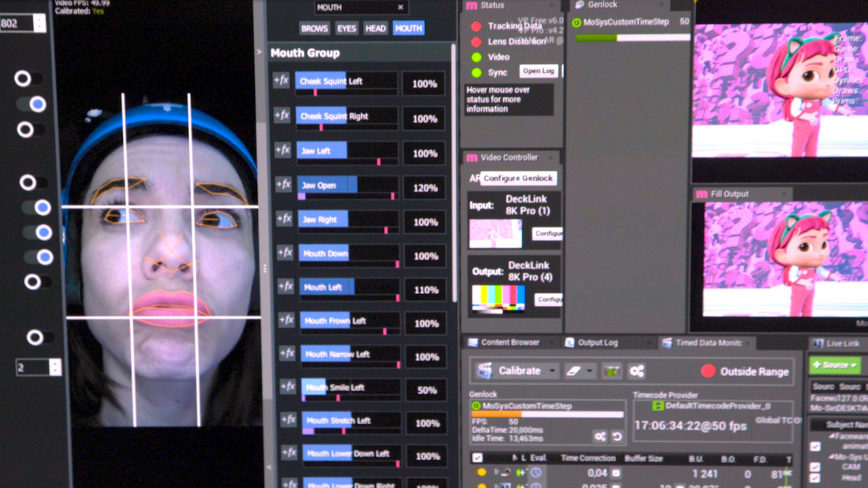Click +fx icon beside Jaw Right
Screen dimensions: 868x488
click(x=285, y=219)
